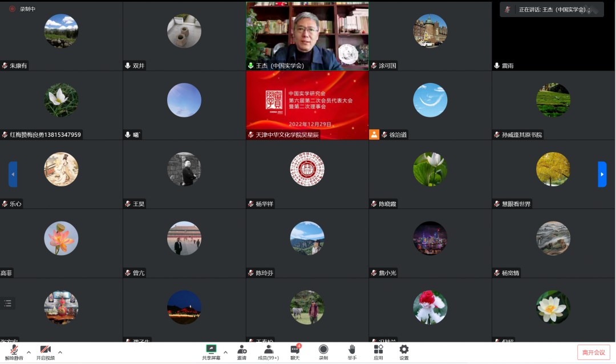Open the 成员 participants list
Viewport: 616px width, 364px height.
(268, 351)
